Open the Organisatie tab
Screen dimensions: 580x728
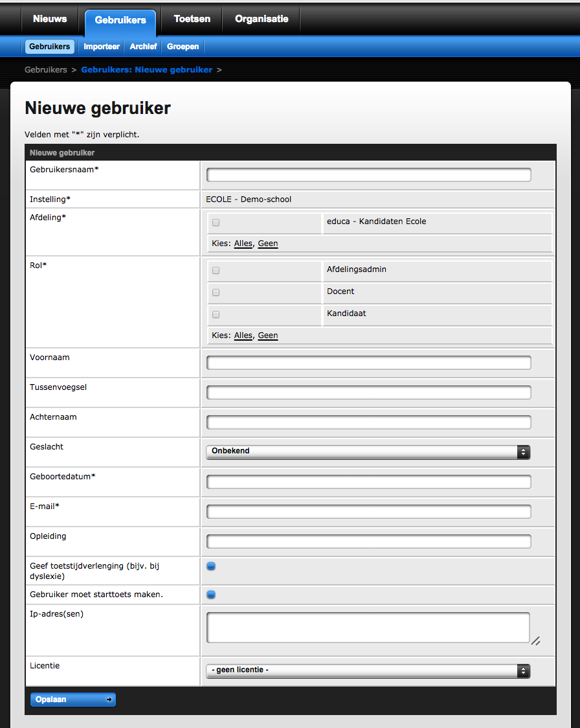point(262,19)
